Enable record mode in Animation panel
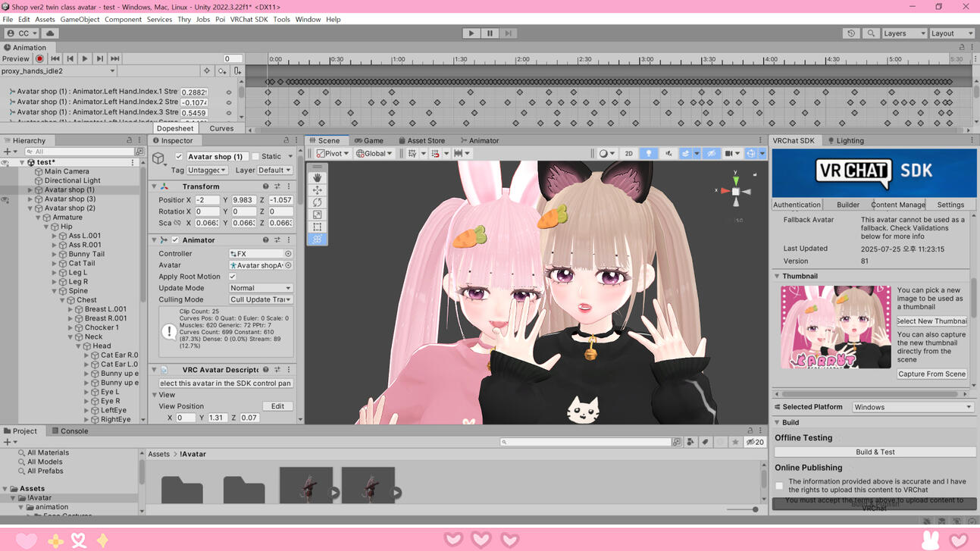 tap(39, 58)
